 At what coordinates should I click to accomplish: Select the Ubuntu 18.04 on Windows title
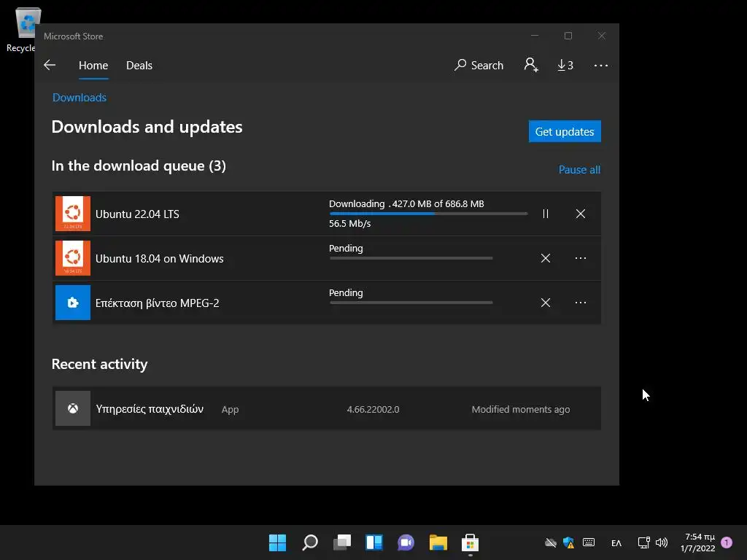click(159, 259)
